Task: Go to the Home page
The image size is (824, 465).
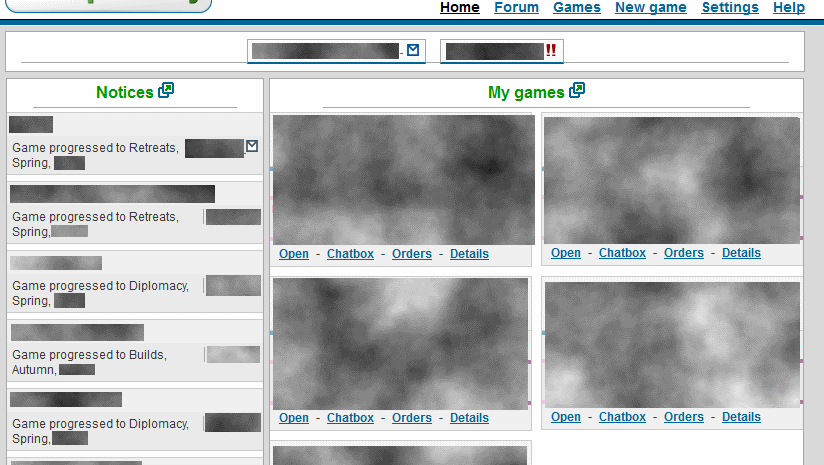Action: (x=460, y=7)
